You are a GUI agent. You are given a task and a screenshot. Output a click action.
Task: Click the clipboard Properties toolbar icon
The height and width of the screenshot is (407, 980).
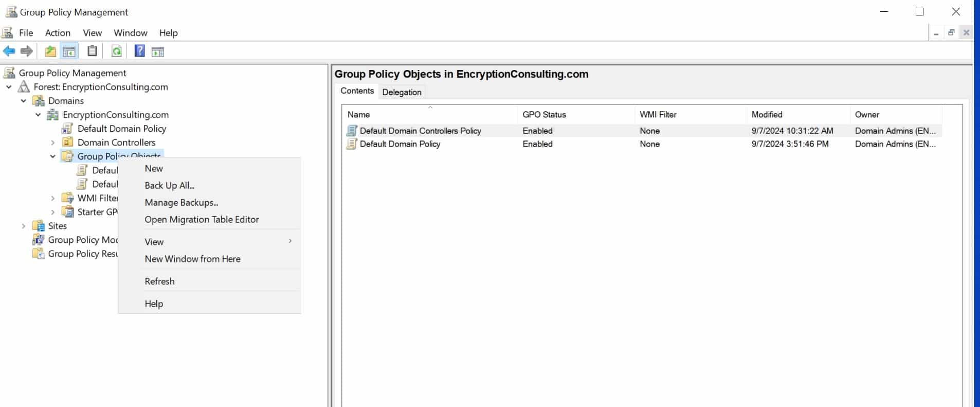(x=92, y=51)
